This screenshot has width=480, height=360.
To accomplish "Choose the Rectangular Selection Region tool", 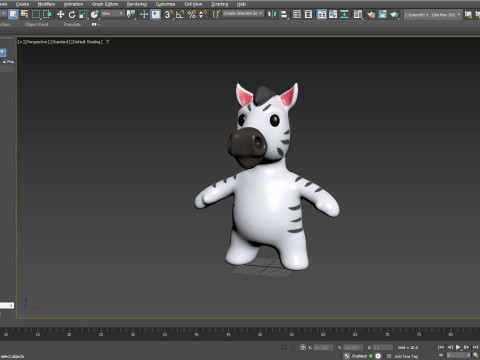I will (x=36, y=14).
